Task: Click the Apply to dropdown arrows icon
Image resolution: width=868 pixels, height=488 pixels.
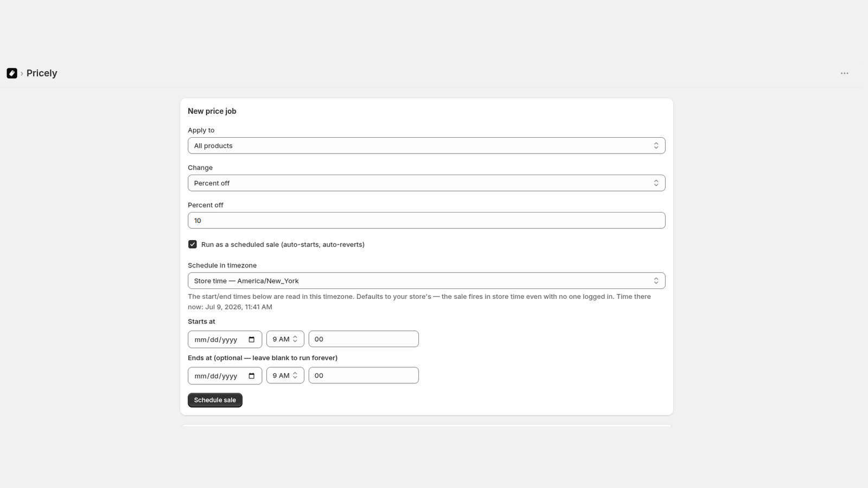Action: pyautogui.click(x=656, y=146)
